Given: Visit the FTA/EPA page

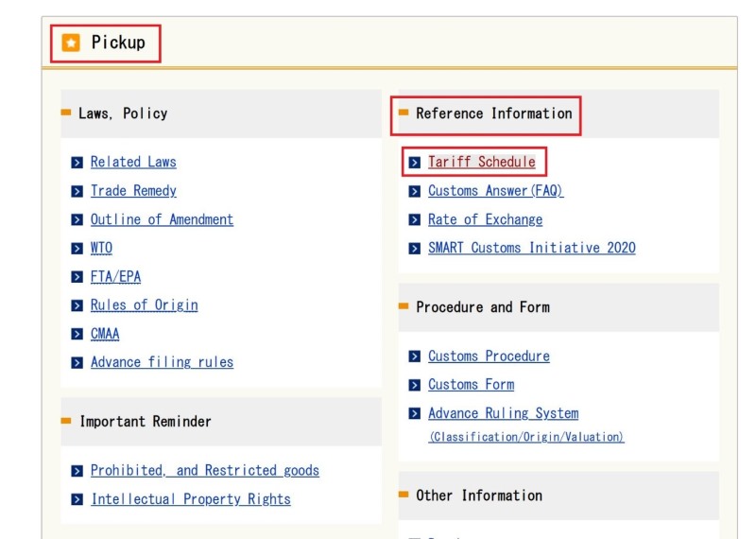Looking at the screenshot, I should pyautogui.click(x=115, y=277).
